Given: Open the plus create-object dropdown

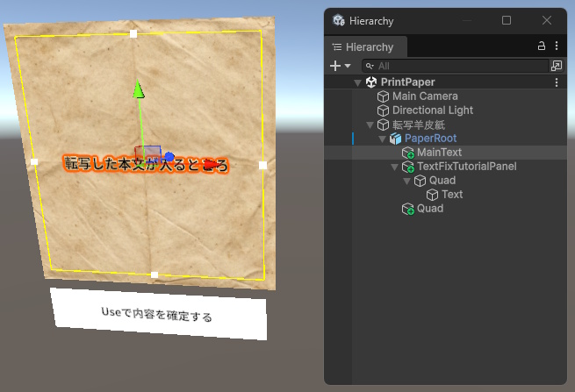Looking at the screenshot, I should coord(340,66).
